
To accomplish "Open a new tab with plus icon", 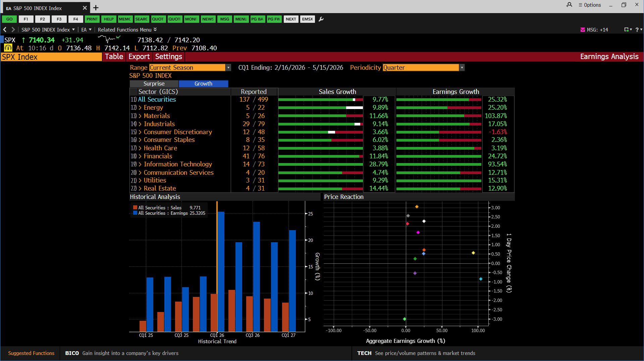I will (96, 8).
